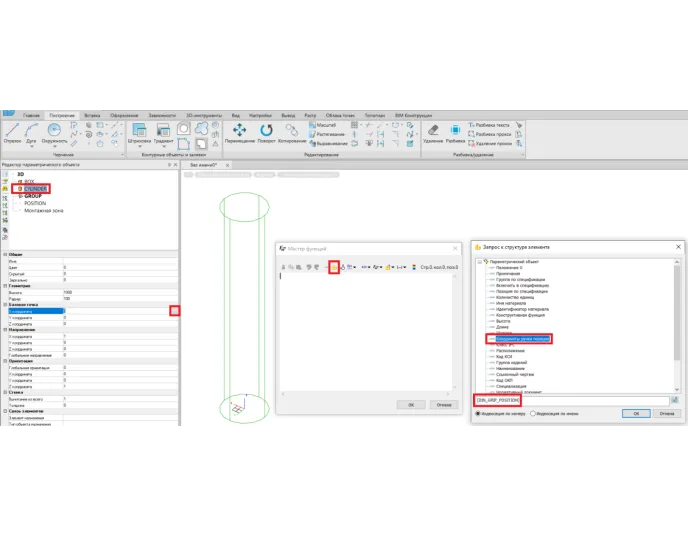Collapse the Геометрия properties section
The image size is (688, 537).
[5, 286]
